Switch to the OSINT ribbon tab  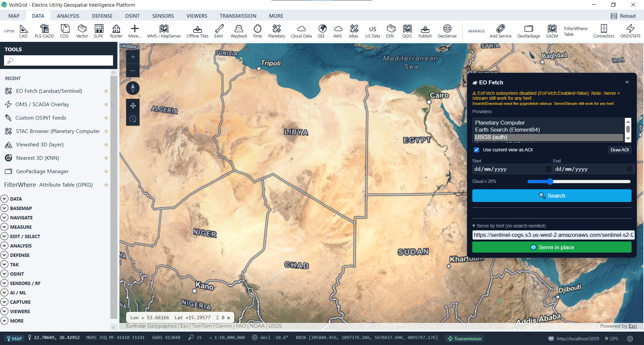click(x=132, y=16)
